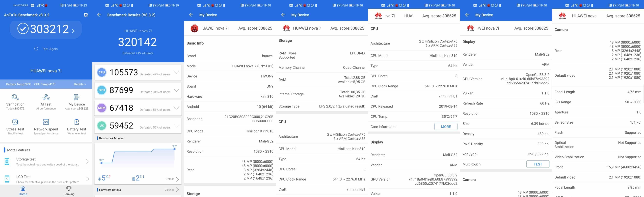Switch to the Home tab
This screenshot has width=644, height=197.
[23, 191]
